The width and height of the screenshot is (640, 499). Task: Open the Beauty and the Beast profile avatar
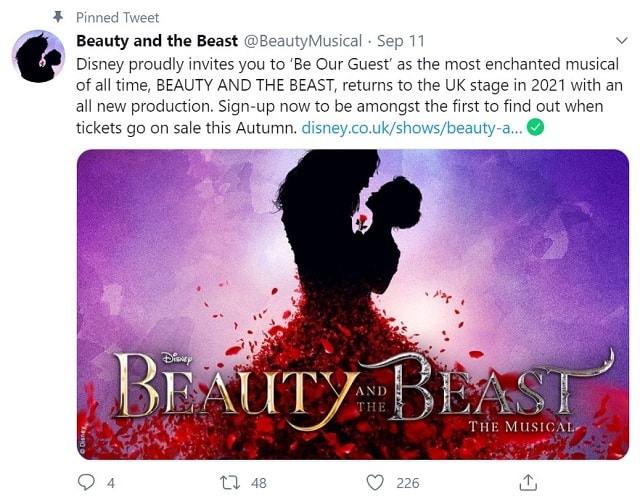(38, 56)
